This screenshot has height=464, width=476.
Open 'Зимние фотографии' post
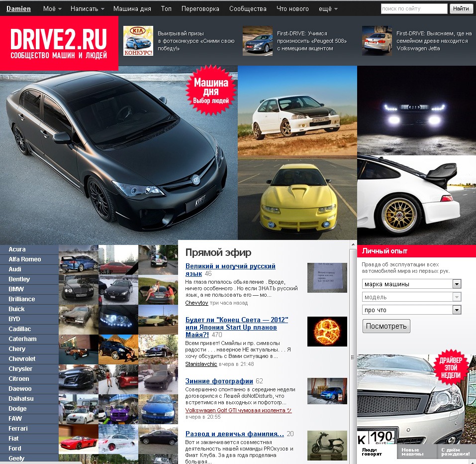pos(219,381)
